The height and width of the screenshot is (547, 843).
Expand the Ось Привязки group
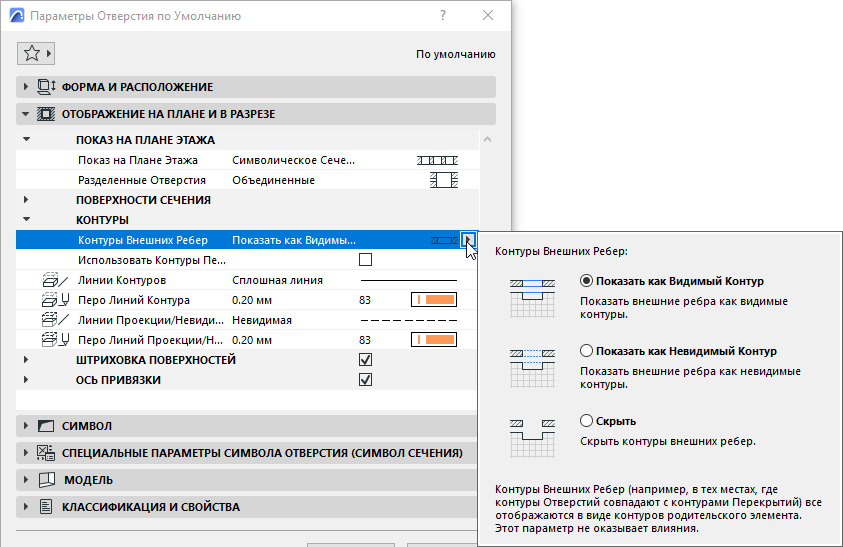(x=26, y=380)
